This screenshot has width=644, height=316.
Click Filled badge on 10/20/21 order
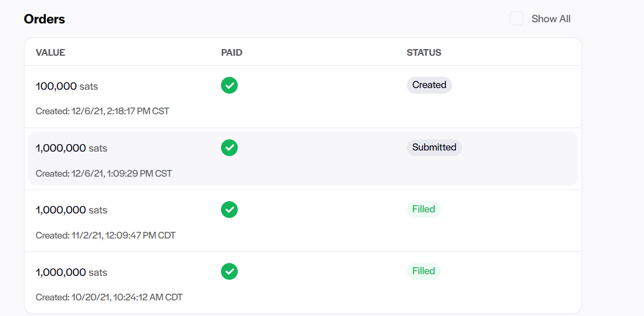click(x=424, y=271)
